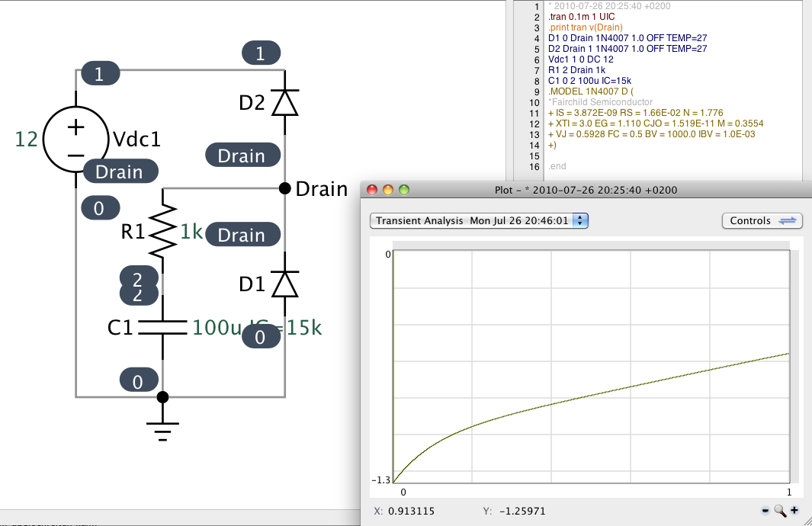Click netlist line 'R1 2 Drain 1k'
This screenshot has width=812, height=526.
[576, 70]
